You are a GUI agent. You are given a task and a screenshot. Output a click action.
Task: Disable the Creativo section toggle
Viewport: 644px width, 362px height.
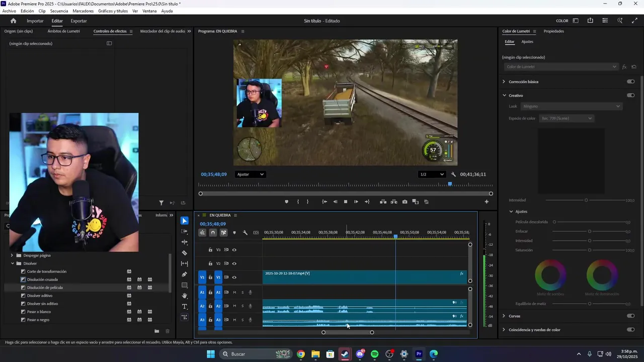630,95
